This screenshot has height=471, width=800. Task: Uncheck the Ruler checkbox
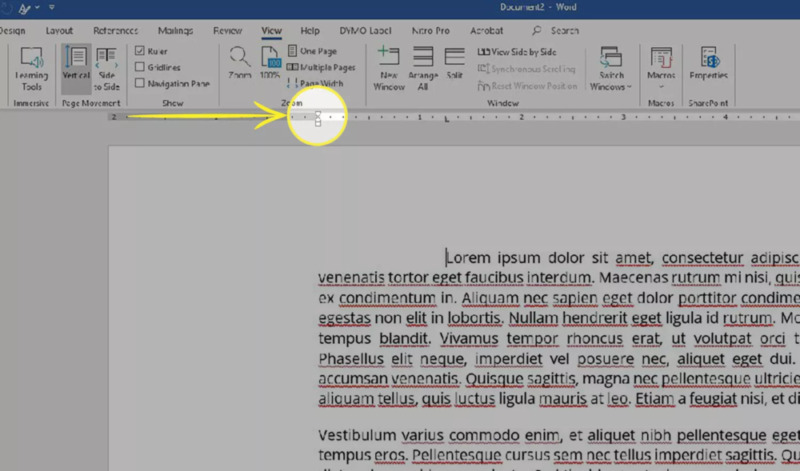tap(140, 51)
